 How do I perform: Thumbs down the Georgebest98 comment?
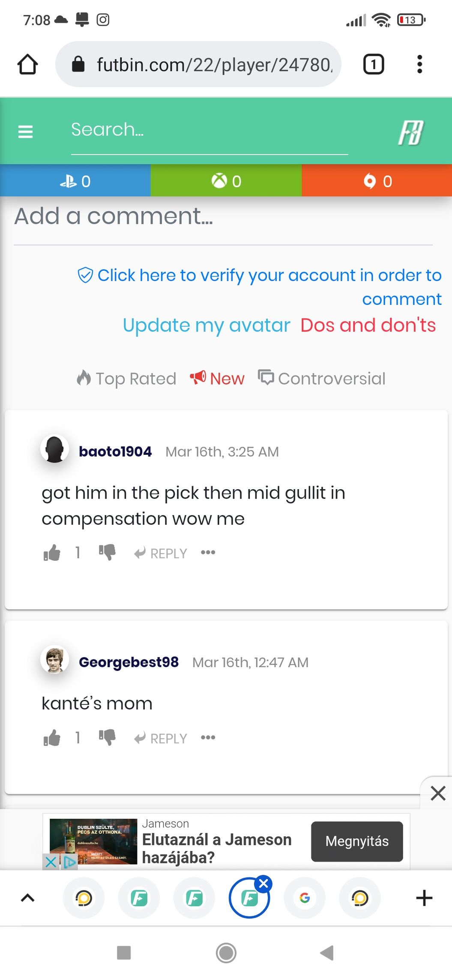tap(107, 737)
